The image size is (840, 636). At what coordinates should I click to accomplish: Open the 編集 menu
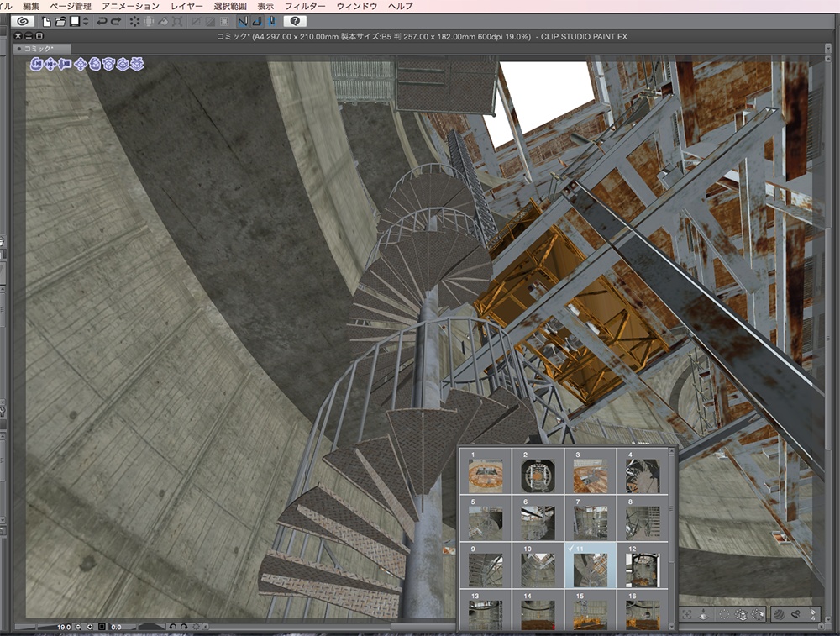tap(31, 7)
